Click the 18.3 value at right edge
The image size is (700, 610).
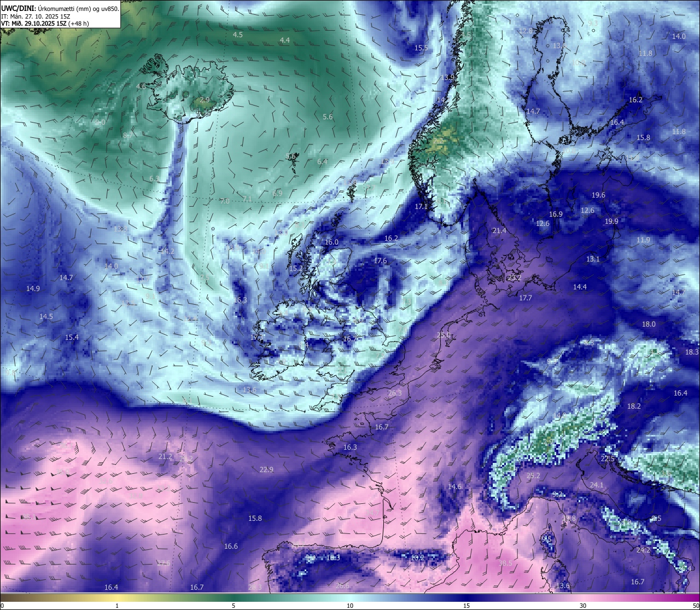click(692, 352)
